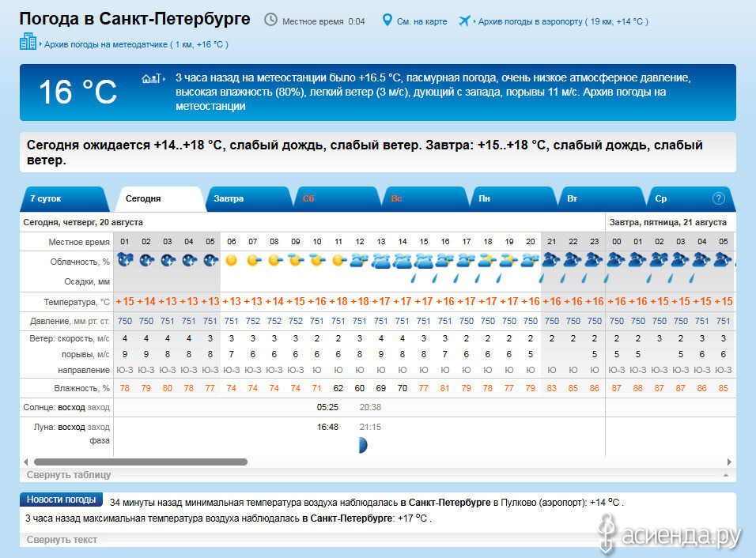Image resolution: width=756 pixels, height=558 pixels.
Task: Click the Местное время row label
Action: pos(79,242)
